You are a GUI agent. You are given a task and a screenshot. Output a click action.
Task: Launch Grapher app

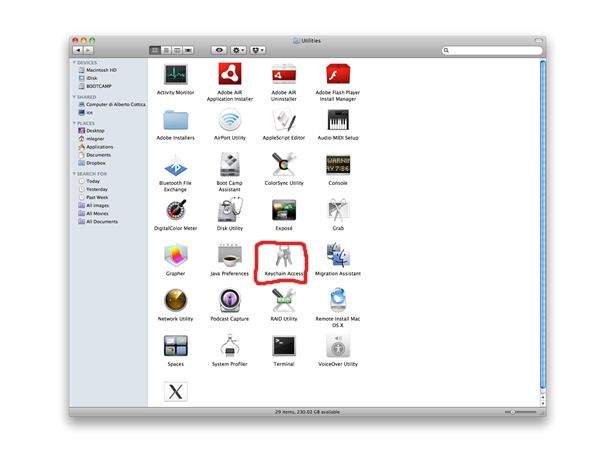coord(176,256)
